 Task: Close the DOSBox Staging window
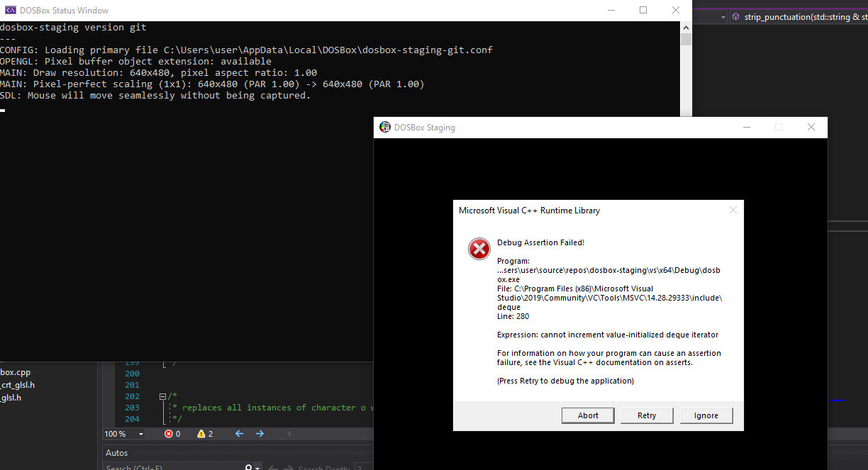tap(811, 128)
